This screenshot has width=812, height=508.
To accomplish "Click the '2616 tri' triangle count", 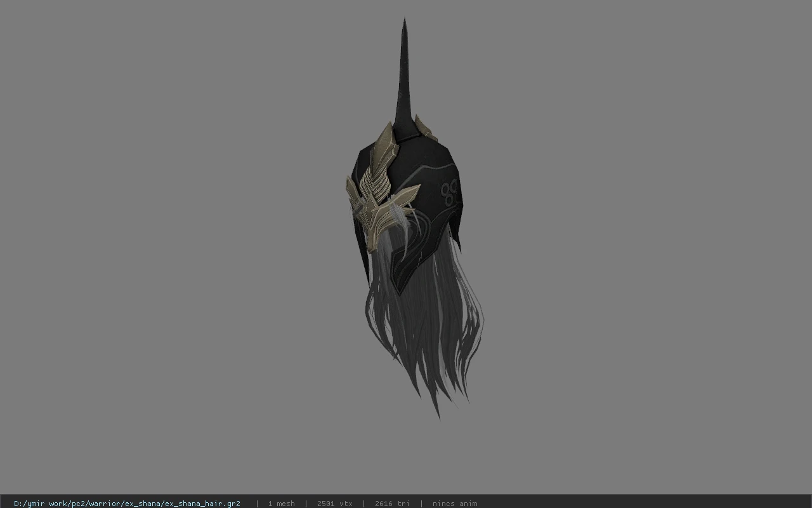I will coord(392,504).
